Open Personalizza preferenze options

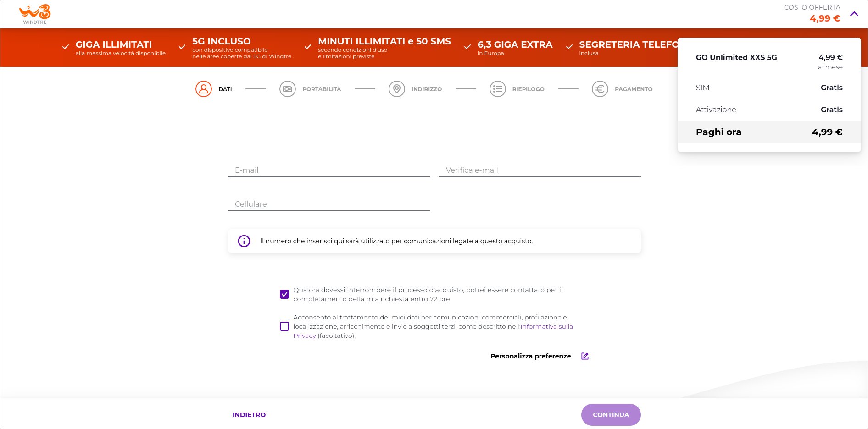[x=530, y=356]
